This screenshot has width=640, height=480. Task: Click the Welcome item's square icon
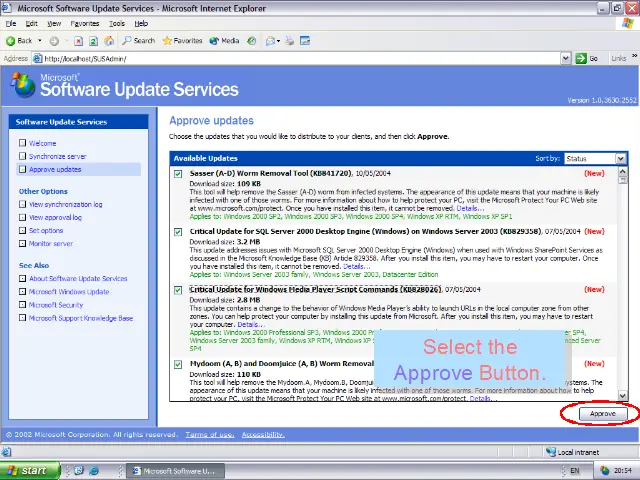[x=22, y=143]
